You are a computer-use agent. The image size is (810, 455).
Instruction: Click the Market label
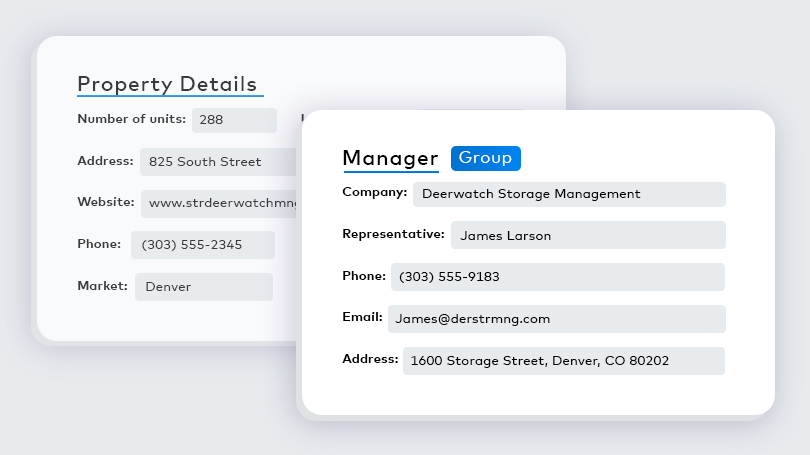(102, 286)
